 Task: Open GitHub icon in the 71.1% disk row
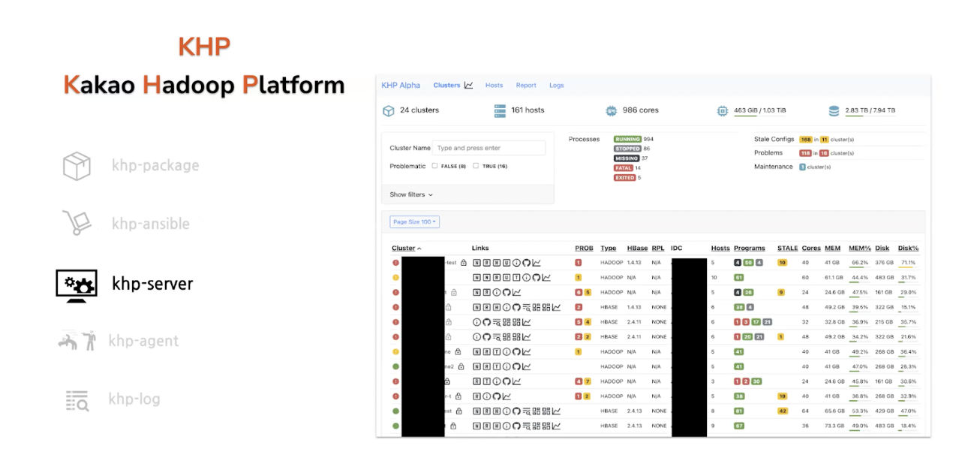click(526, 263)
